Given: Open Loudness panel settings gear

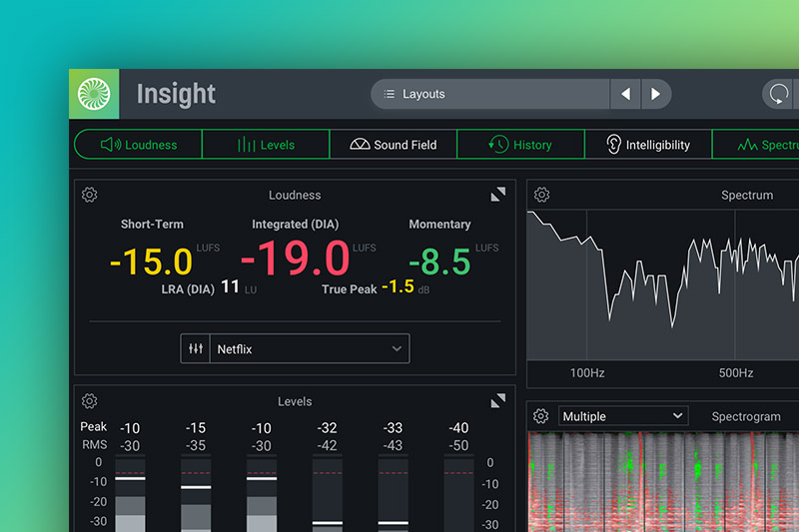Looking at the screenshot, I should (x=89, y=195).
